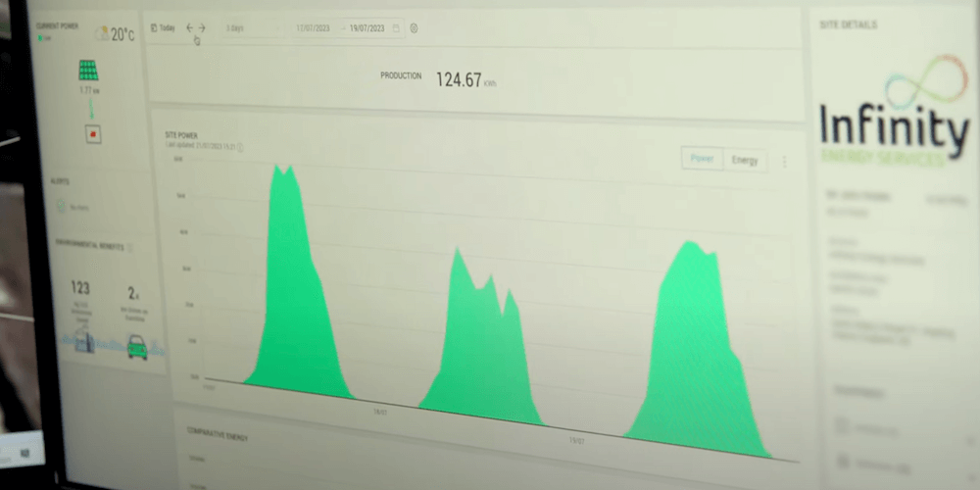Go to the previous period with left arrow
980x490 pixels.
tap(189, 28)
